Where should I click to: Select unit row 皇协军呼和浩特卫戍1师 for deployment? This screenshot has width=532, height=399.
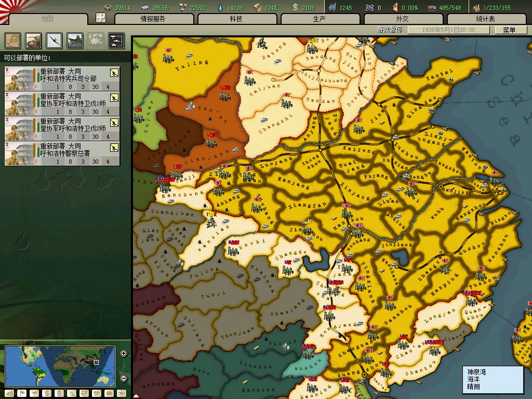tap(62, 104)
